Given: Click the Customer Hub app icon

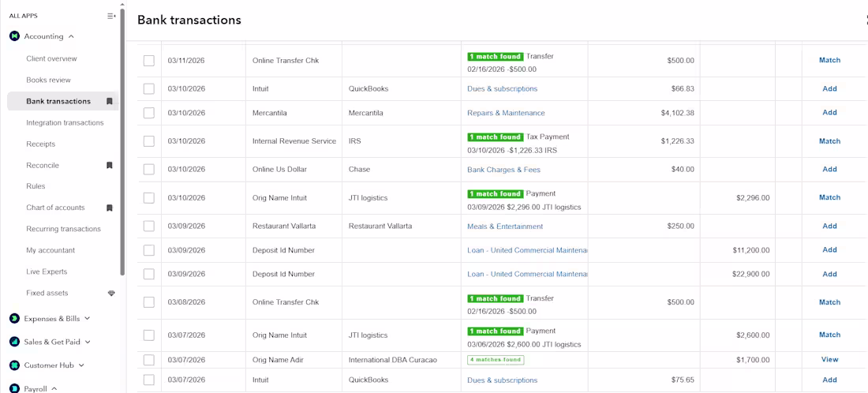Looking at the screenshot, I should click(14, 365).
